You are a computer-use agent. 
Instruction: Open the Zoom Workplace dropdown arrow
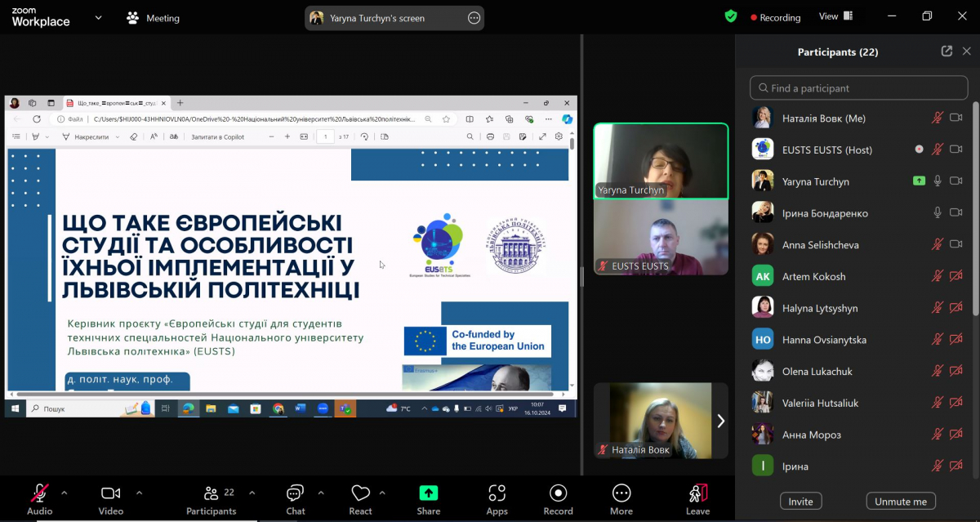pyautogui.click(x=99, y=17)
